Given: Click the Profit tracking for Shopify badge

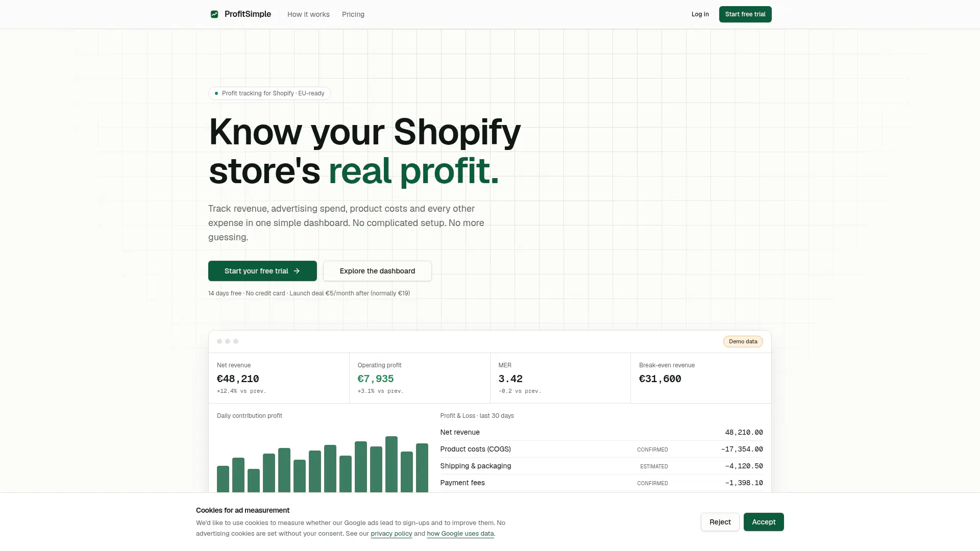Looking at the screenshot, I should pos(269,93).
